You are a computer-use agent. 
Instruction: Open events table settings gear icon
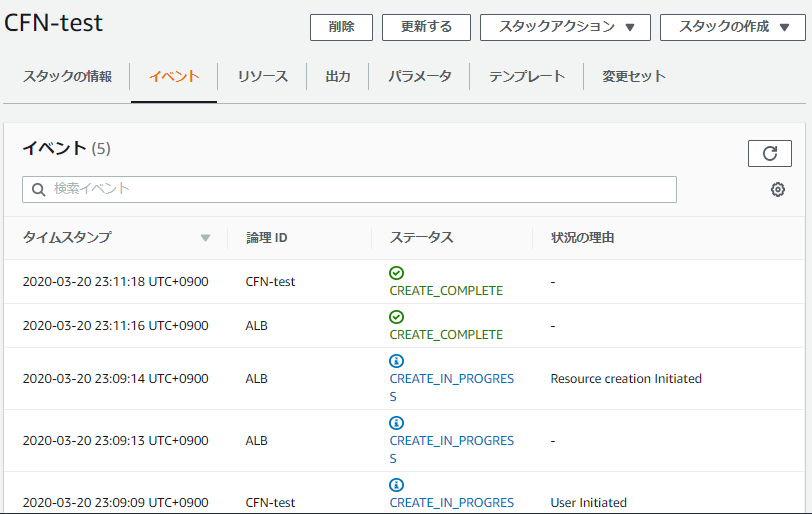tap(777, 189)
